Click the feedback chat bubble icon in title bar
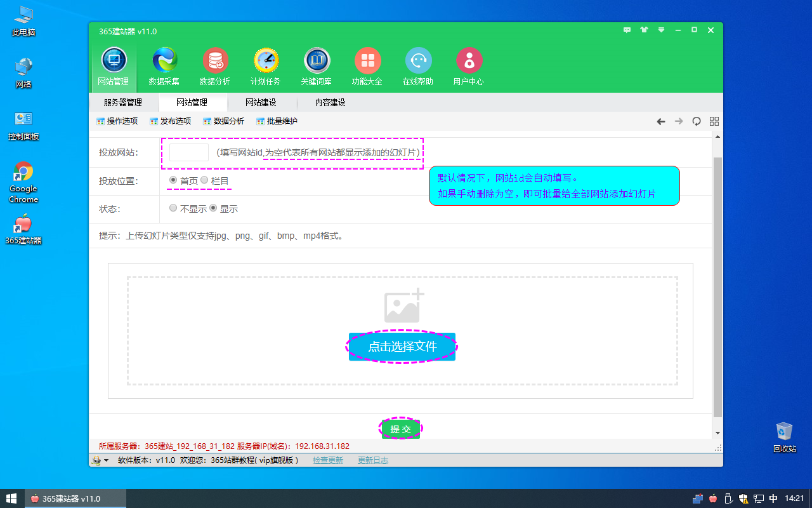The width and height of the screenshot is (812, 508). pyautogui.click(x=627, y=30)
